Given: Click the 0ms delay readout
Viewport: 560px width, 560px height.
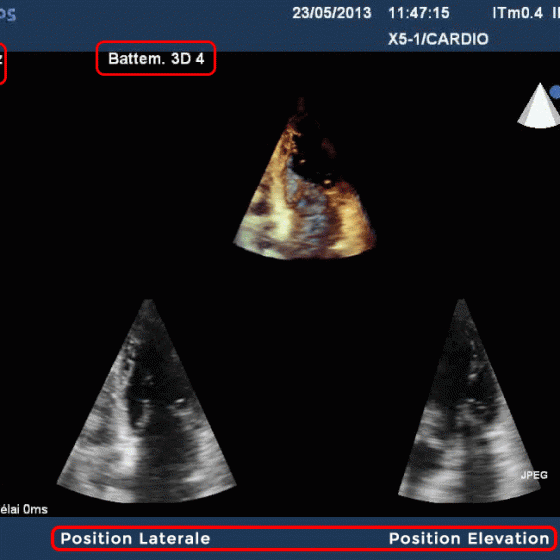Looking at the screenshot, I should (x=24, y=509).
